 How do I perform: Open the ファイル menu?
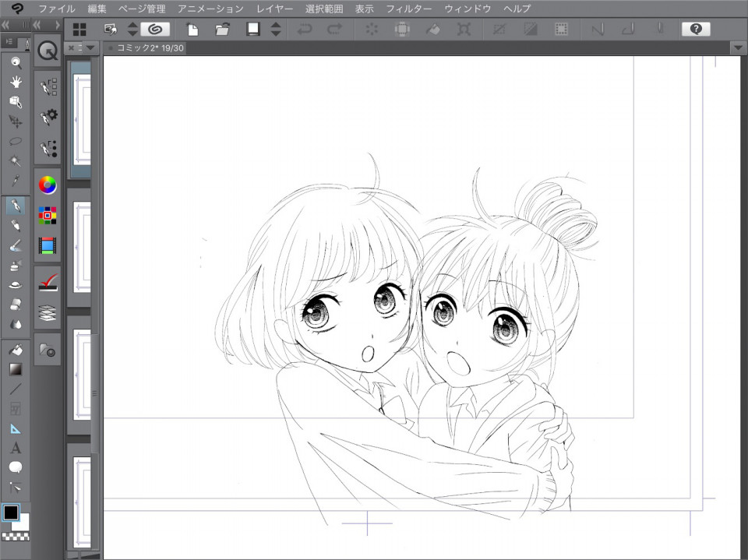click(x=57, y=9)
